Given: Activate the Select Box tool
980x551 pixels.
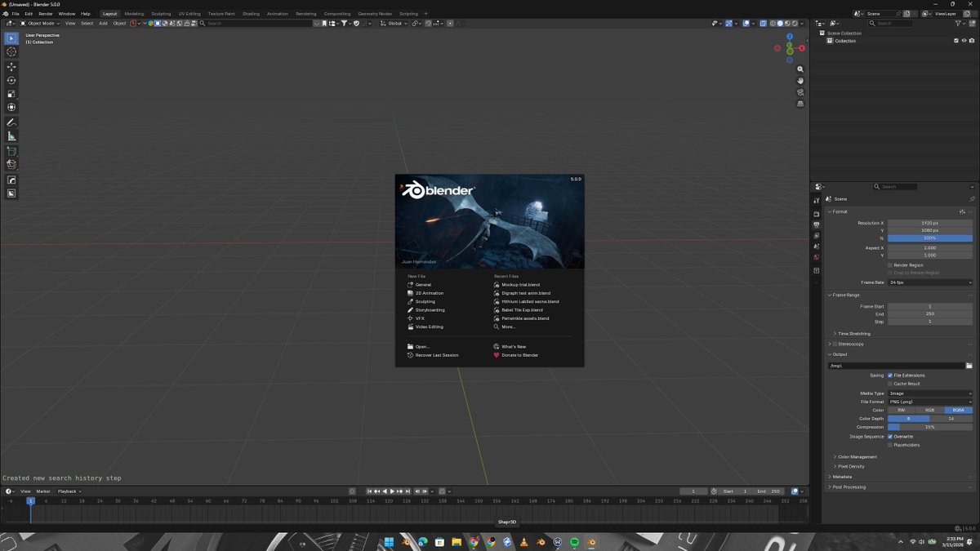Looking at the screenshot, I should (11, 38).
